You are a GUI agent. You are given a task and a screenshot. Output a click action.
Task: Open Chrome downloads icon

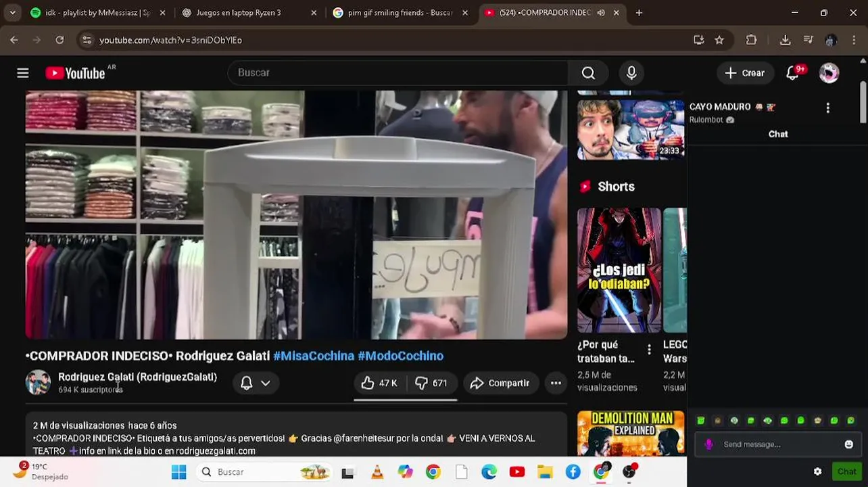click(785, 40)
